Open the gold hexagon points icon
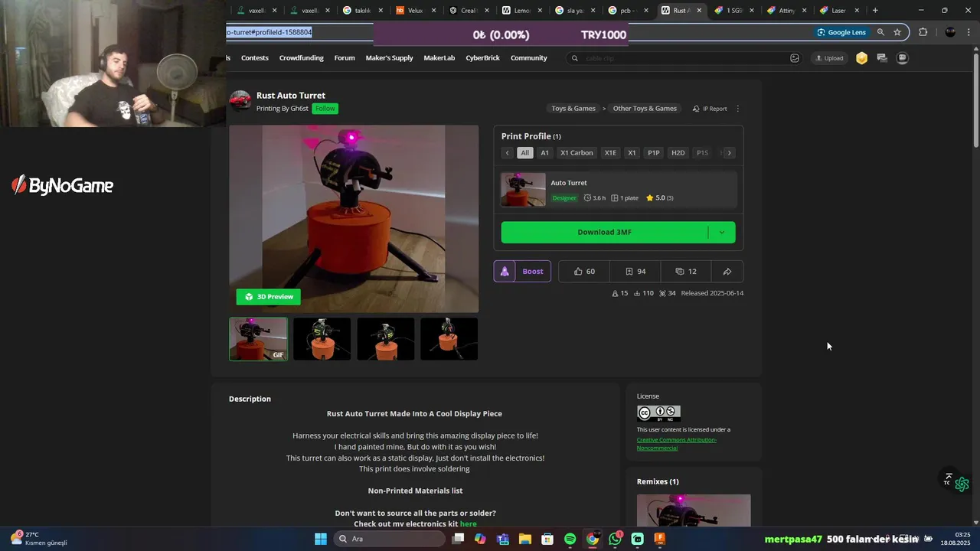 coord(862,58)
